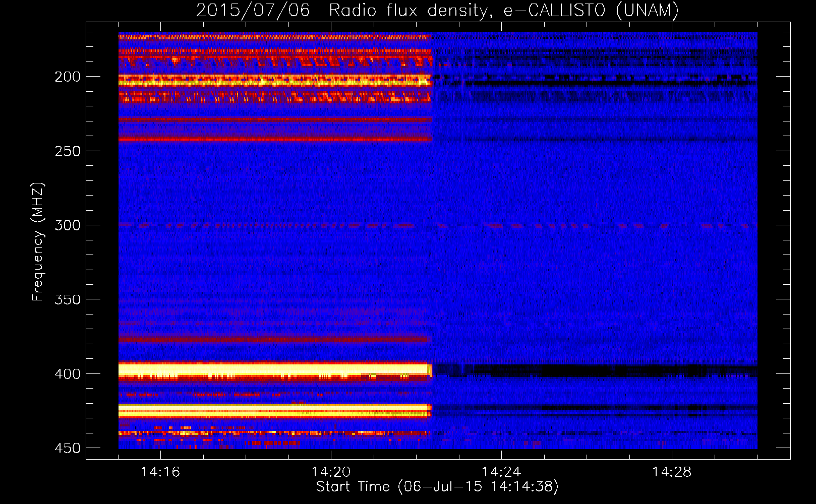Image resolution: width=816 pixels, height=504 pixels.
Task: Click the 300 frequency tick label
Action: click(68, 225)
